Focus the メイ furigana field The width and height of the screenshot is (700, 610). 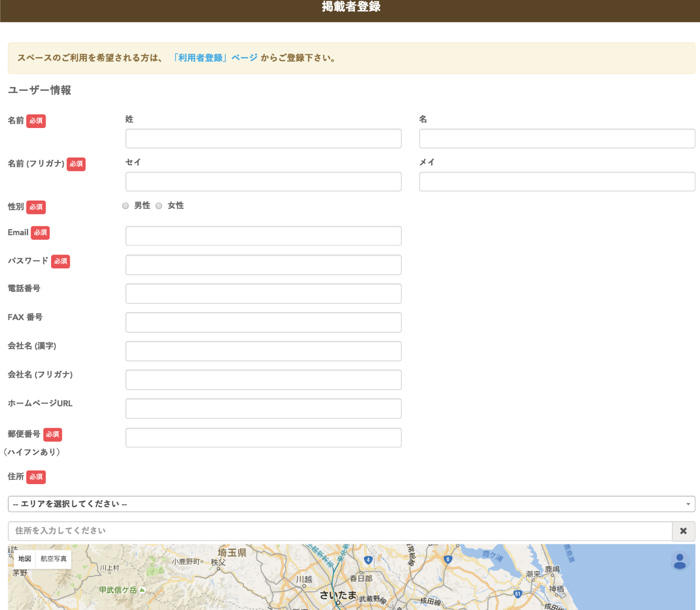(x=557, y=182)
